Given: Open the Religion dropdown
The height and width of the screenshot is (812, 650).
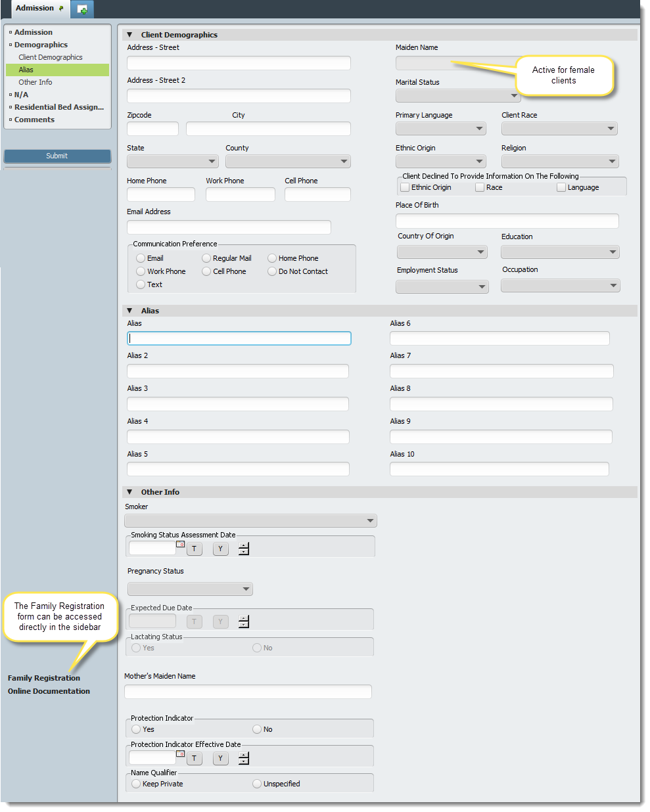Looking at the screenshot, I should click(x=561, y=162).
